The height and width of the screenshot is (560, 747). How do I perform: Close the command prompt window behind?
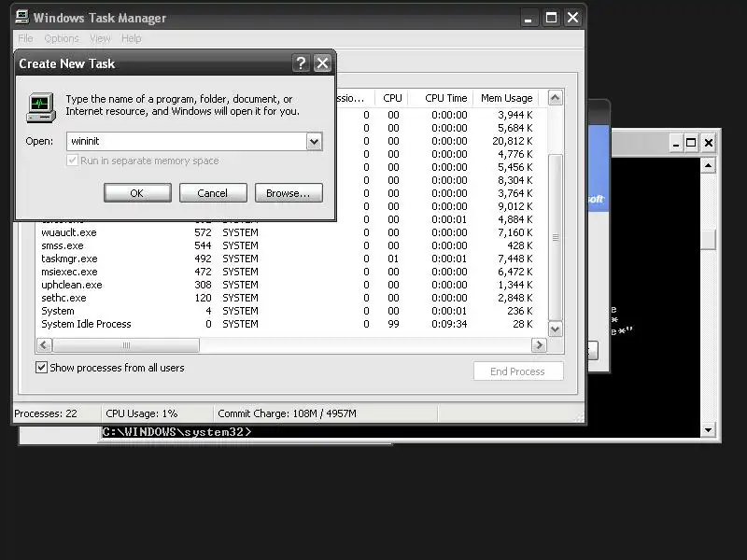709,143
